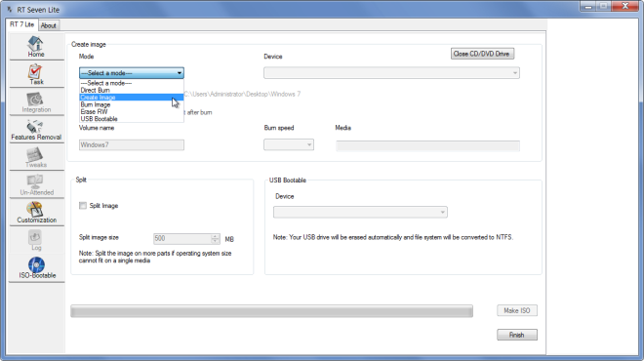Switch to the About tab

coord(49,25)
